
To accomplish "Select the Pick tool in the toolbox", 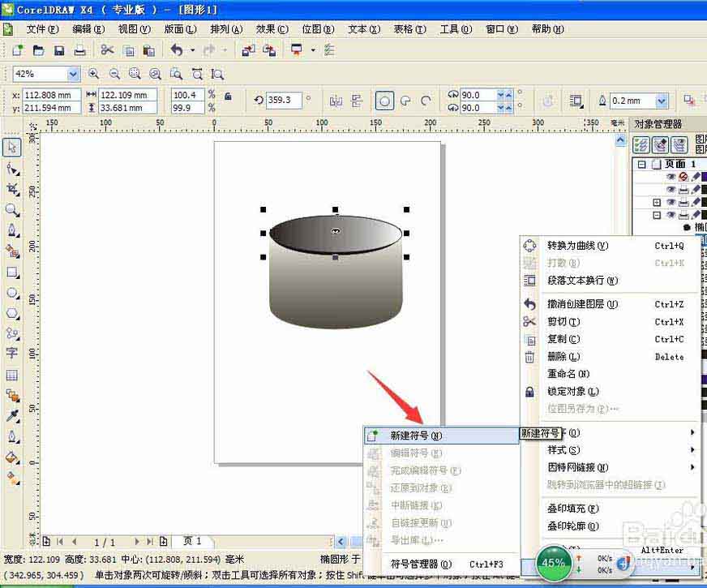I will click(11, 147).
